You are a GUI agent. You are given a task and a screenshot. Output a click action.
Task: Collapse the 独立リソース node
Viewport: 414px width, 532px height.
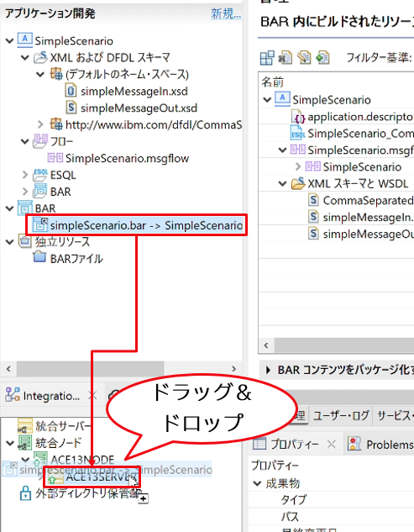(10, 242)
